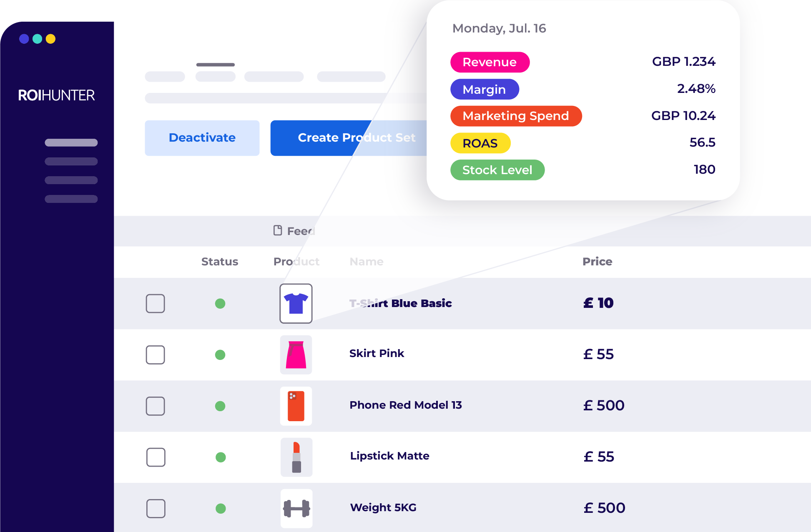Screen dimensions: 811x532
Task: Select the dumbbell weight product icon
Action: coord(296,508)
